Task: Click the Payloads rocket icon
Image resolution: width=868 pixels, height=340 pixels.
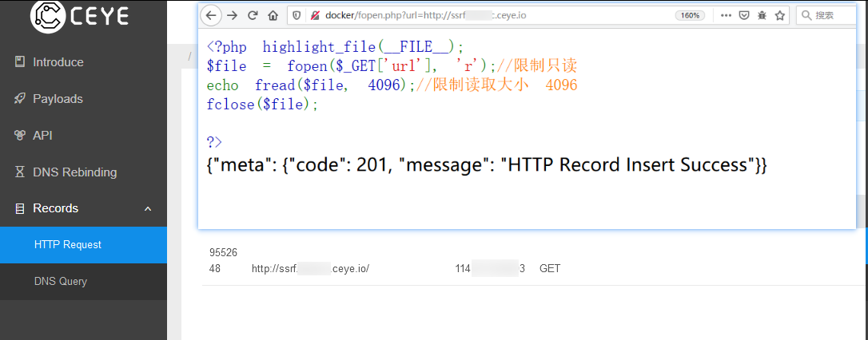Action: point(20,99)
